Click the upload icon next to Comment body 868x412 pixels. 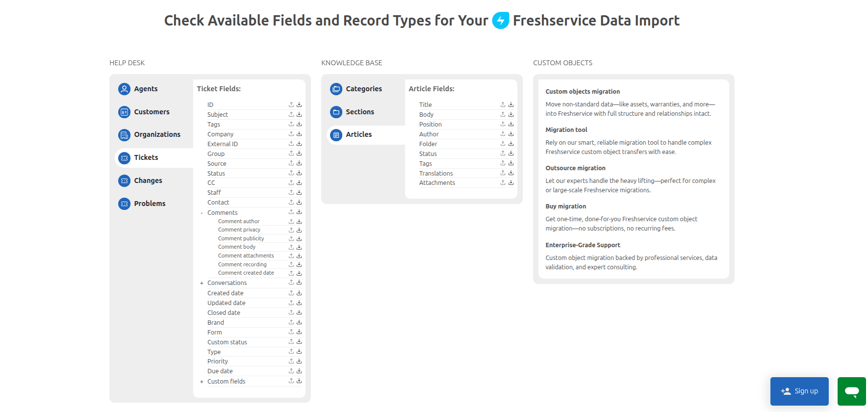coord(290,247)
